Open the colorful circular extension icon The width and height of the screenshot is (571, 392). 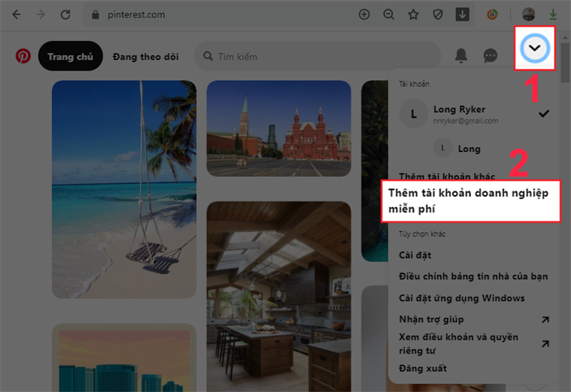click(x=492, y=14)
